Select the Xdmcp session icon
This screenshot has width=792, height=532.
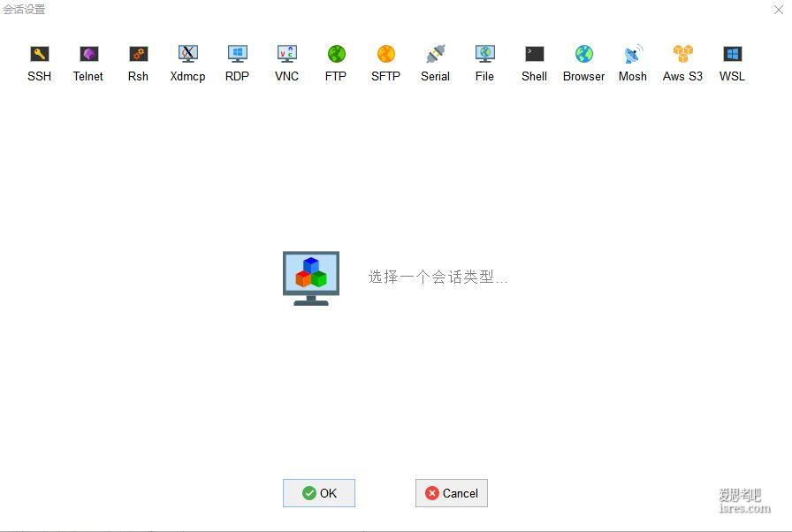188,54
